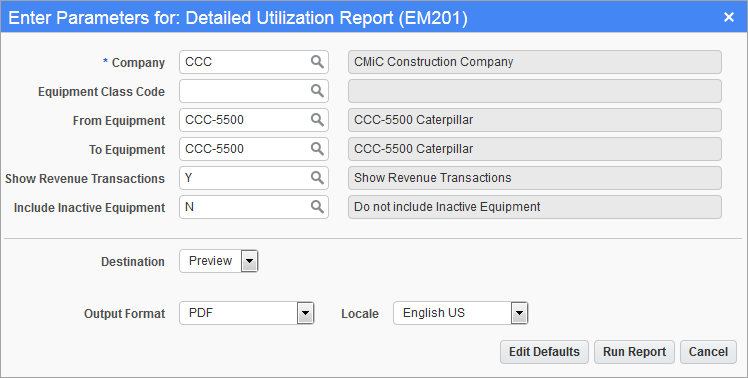Expand the Output Format PDF dropdown

[305, 314]
